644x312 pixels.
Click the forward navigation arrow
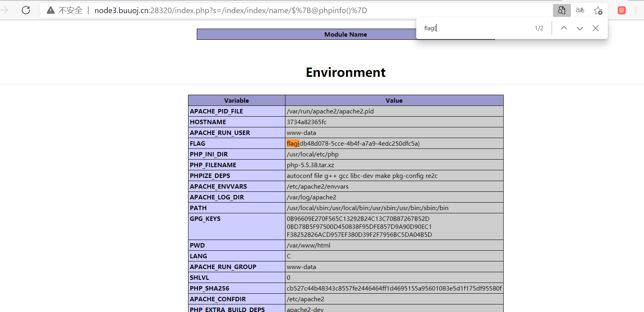[x=4, y=10]
